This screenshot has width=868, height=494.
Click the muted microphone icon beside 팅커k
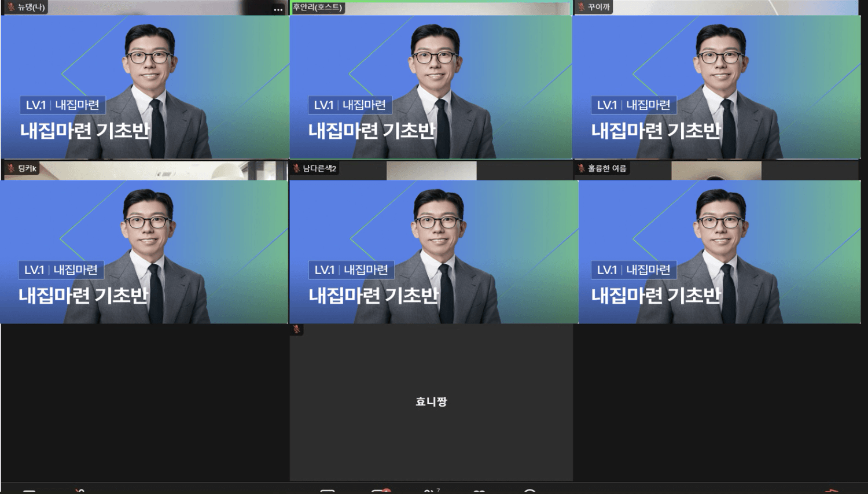coord(10,168)
